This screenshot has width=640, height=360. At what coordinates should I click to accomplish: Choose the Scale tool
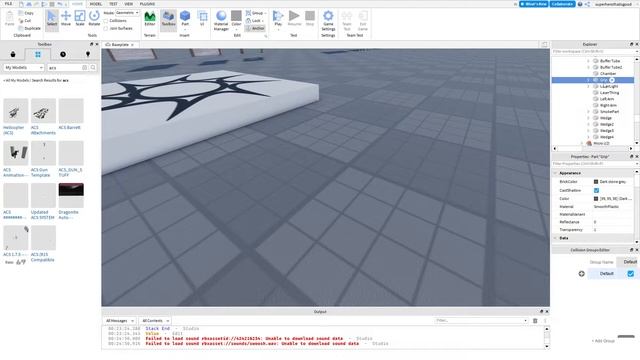coord(80,18)
